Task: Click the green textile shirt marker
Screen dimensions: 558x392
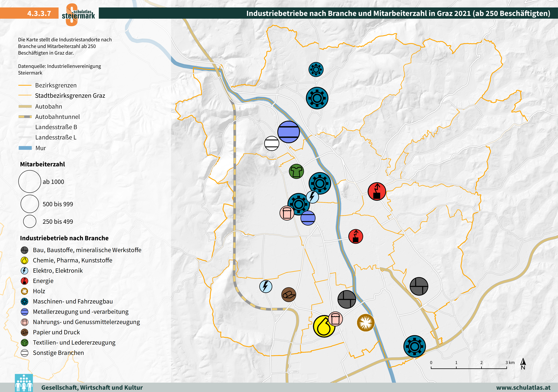Action: 296,171
